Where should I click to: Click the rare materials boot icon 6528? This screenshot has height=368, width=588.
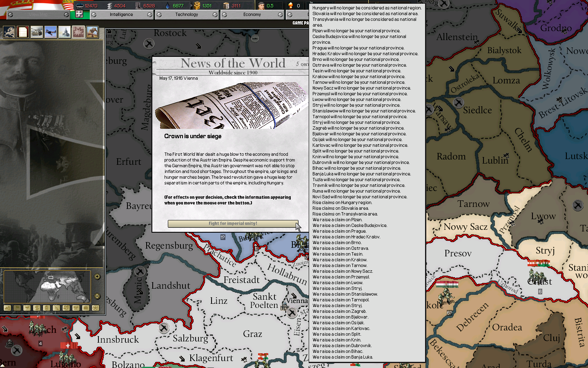(138, 6)
